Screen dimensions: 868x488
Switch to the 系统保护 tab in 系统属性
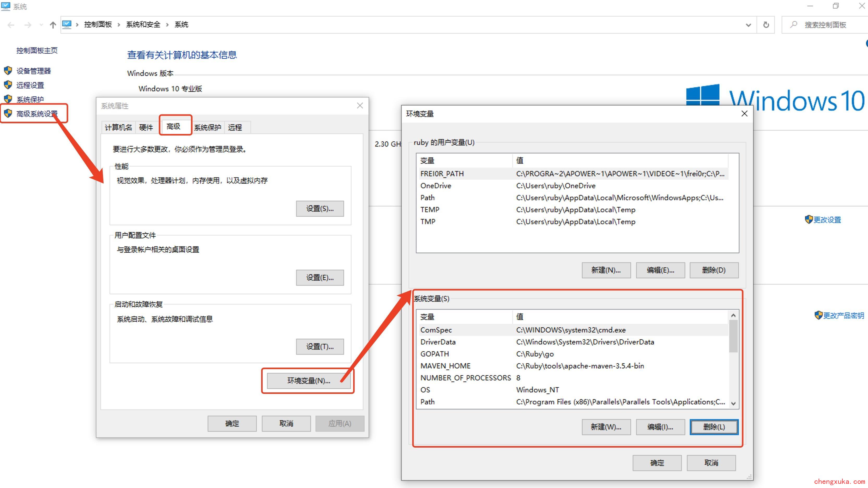[208, 127]
